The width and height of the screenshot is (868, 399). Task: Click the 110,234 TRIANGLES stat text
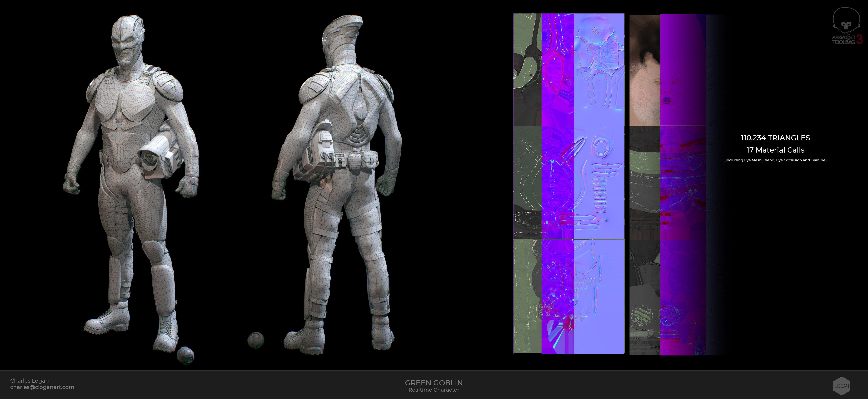[775, 138]
